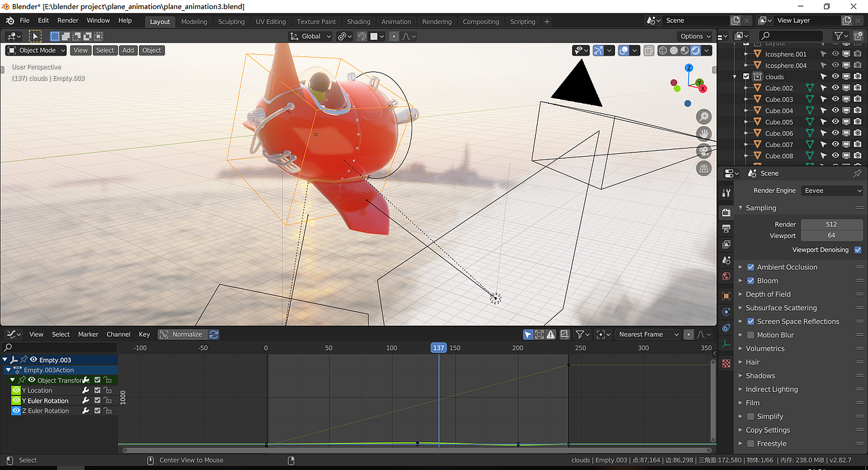The width and height of the screenshot is (868, 470).
Task: Collapse the Empty.003Action channel group
Action: [8, 370]
